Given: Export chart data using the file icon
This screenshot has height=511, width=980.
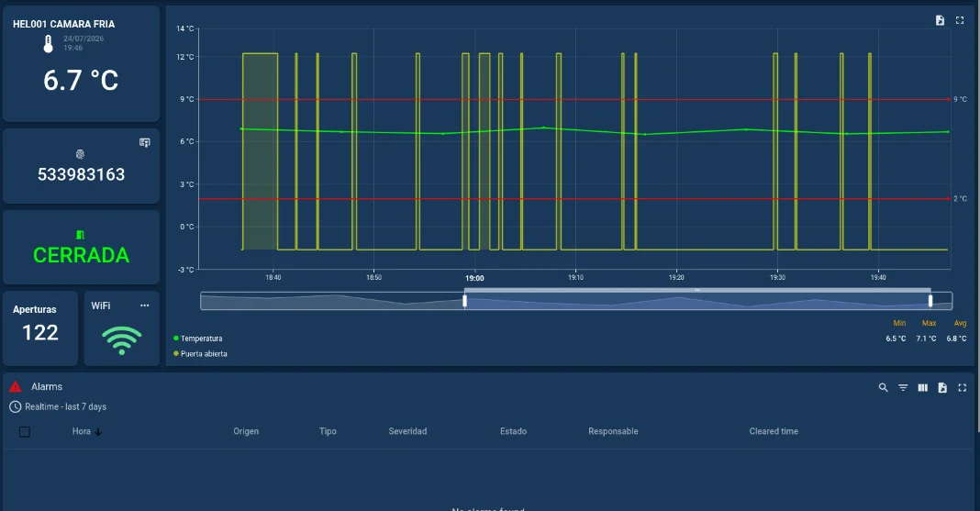Looking at the screenshot, I should [940, 20].
